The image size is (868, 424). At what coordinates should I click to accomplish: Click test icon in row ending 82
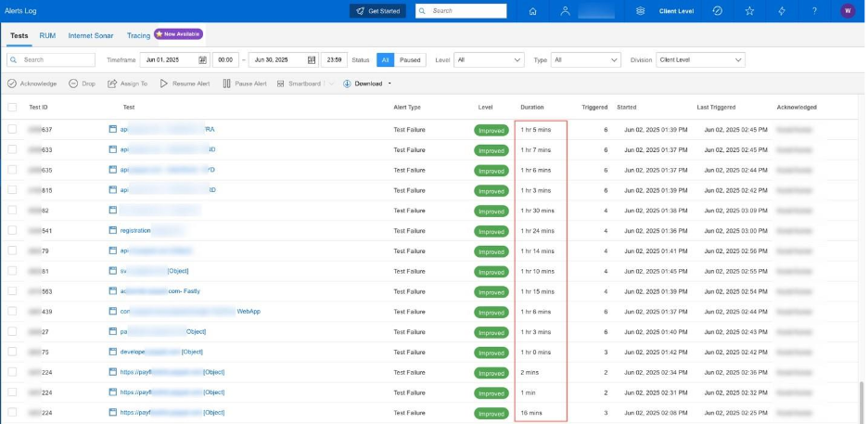coord(113,211)
